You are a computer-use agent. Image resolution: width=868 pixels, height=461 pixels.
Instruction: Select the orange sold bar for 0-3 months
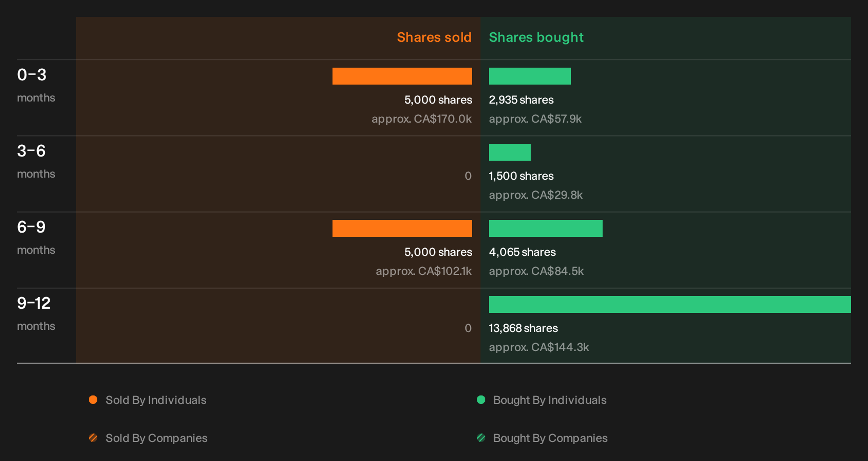coord(402,76)
